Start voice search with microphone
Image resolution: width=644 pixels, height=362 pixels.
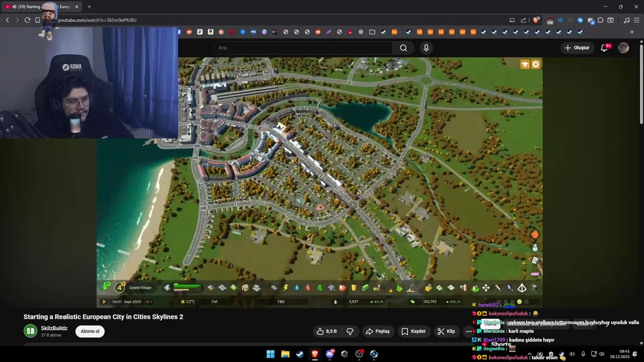tap(426, 48)
